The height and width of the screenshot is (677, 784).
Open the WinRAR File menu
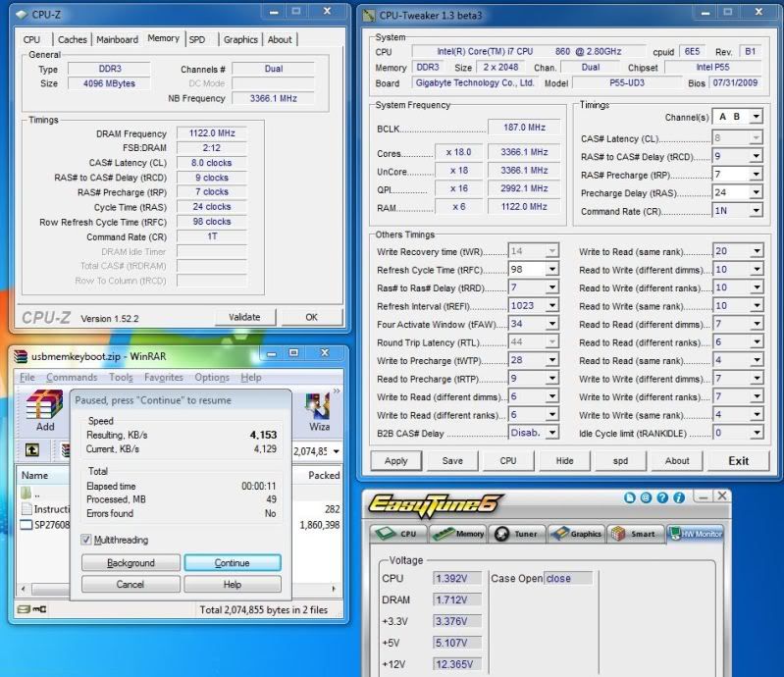click(x=27, y=377)
